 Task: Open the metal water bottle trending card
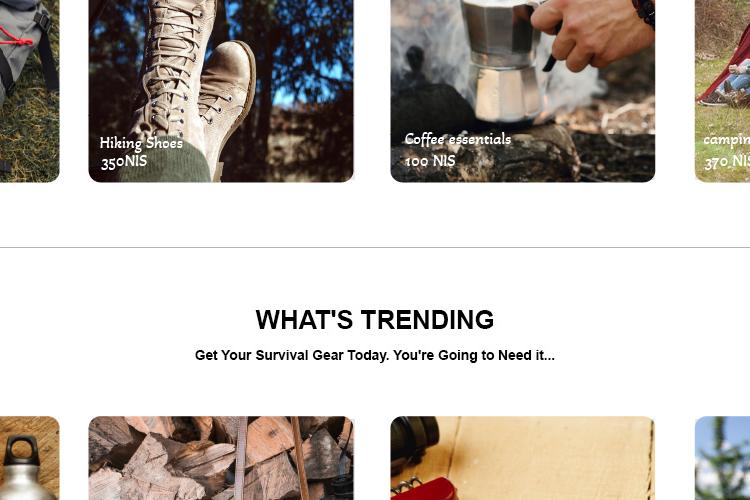point(30,458)
